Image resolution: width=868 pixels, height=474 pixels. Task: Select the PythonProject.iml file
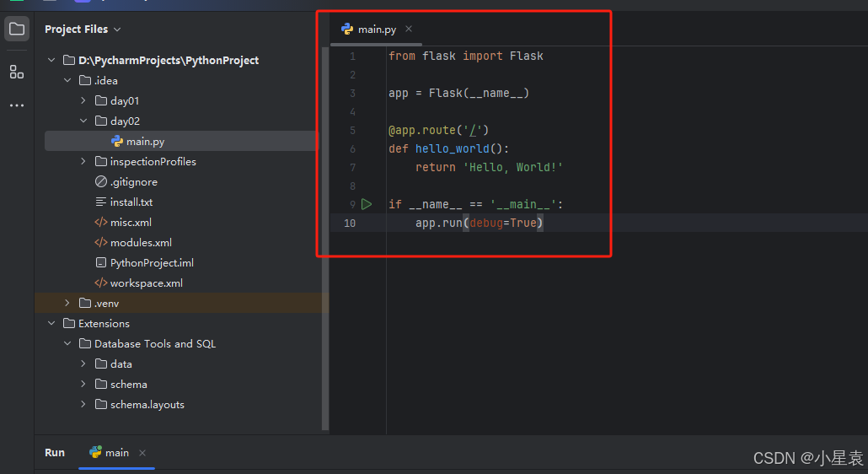pyautogui.click(x=152, y=263)
